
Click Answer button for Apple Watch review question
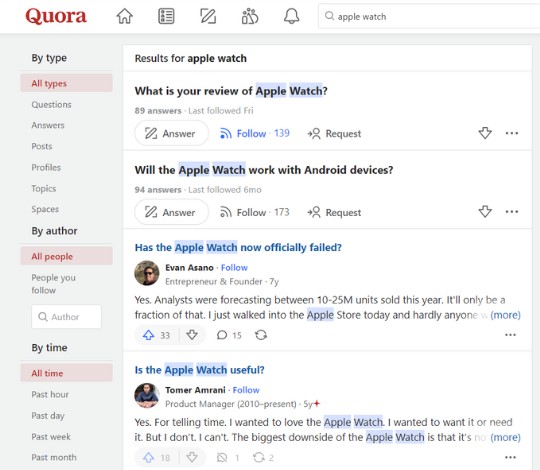171,133
